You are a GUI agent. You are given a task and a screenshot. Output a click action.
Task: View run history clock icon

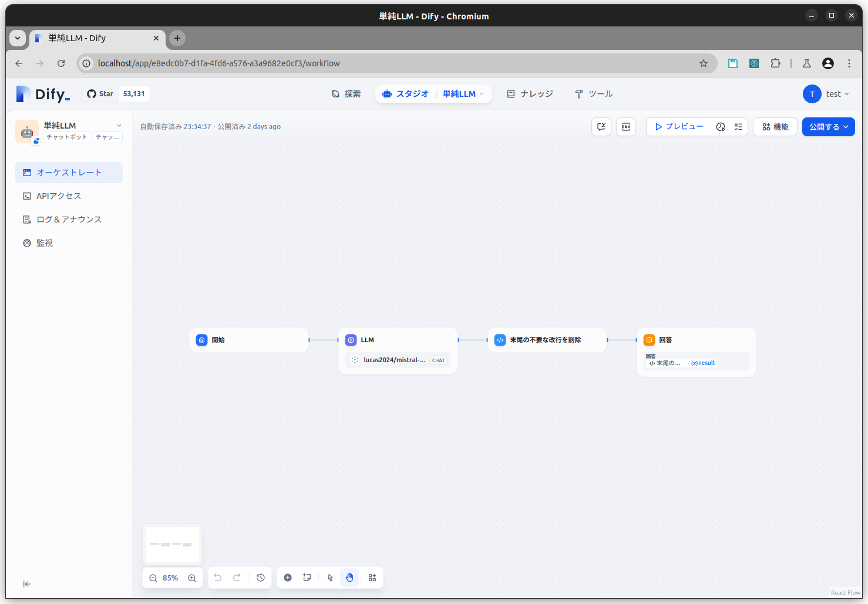[x=721, y=127]
